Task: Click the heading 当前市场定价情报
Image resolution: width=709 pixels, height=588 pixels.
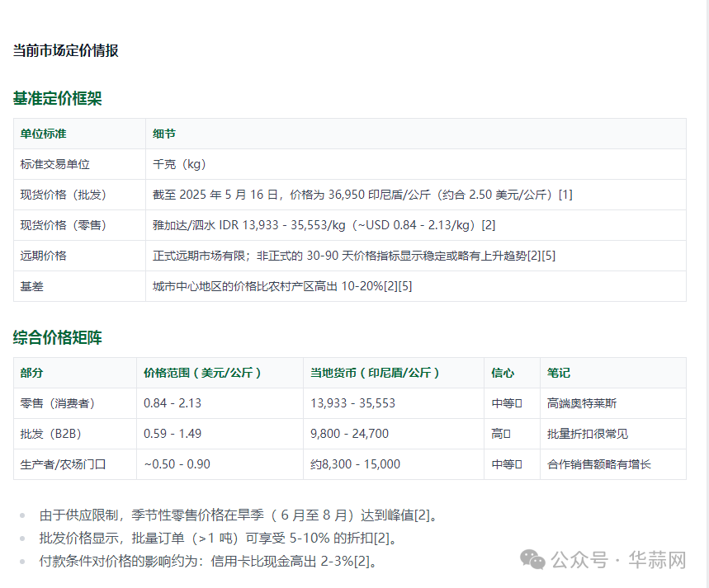Action: point(65,50)
